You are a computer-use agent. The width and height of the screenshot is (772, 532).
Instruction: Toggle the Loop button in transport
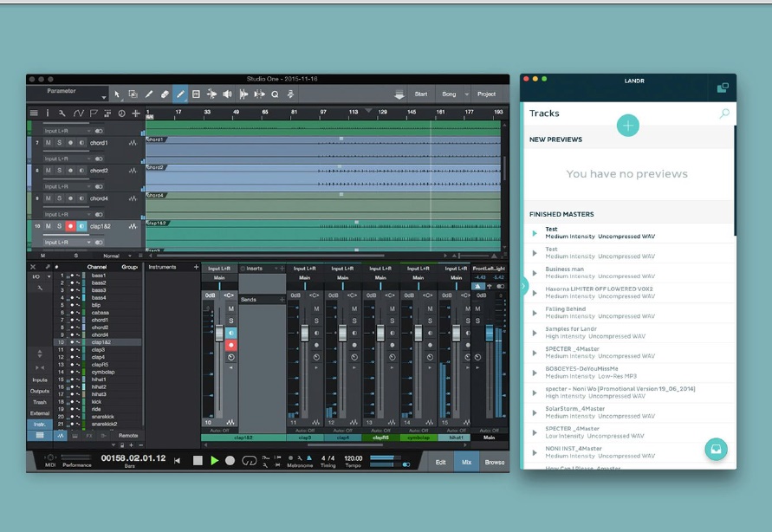click(x=250, y=461)
